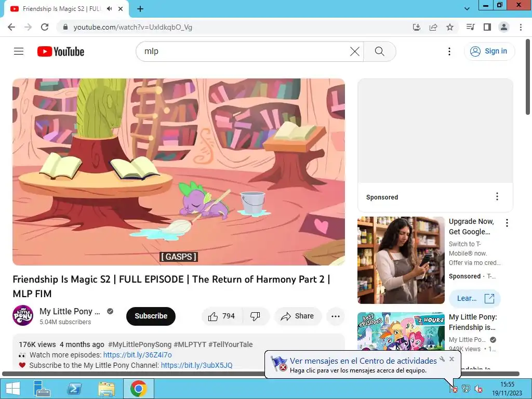The height and width of the screenshot is (399, 532).
Task: Subscribe to My Little Pony channel
Action: 151,316
